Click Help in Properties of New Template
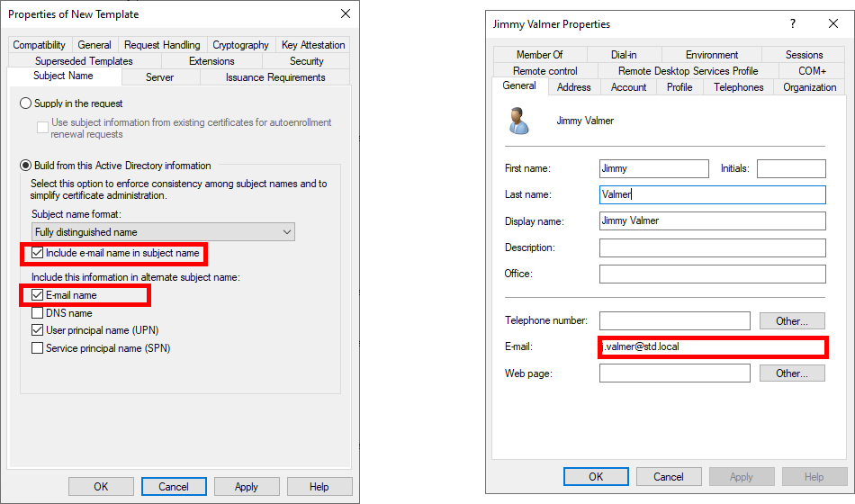The width and height of the screenshot is (855, 504). pyautogui.click(x=319, y=487)
